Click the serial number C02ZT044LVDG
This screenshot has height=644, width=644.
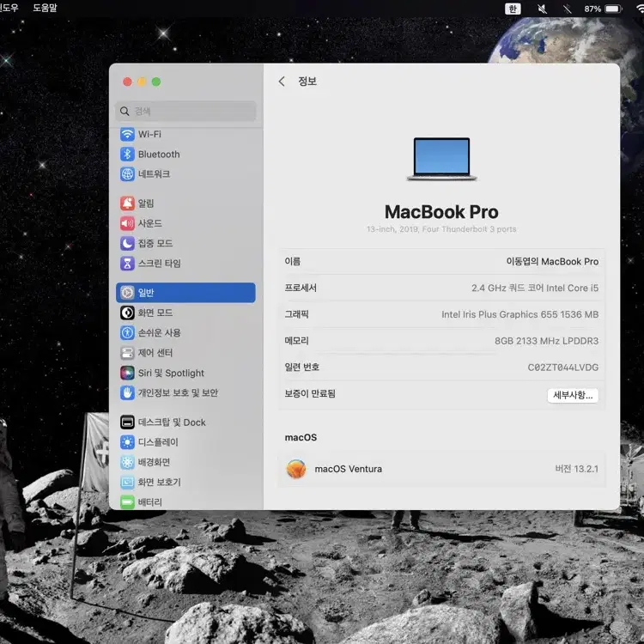click(562, 368)
